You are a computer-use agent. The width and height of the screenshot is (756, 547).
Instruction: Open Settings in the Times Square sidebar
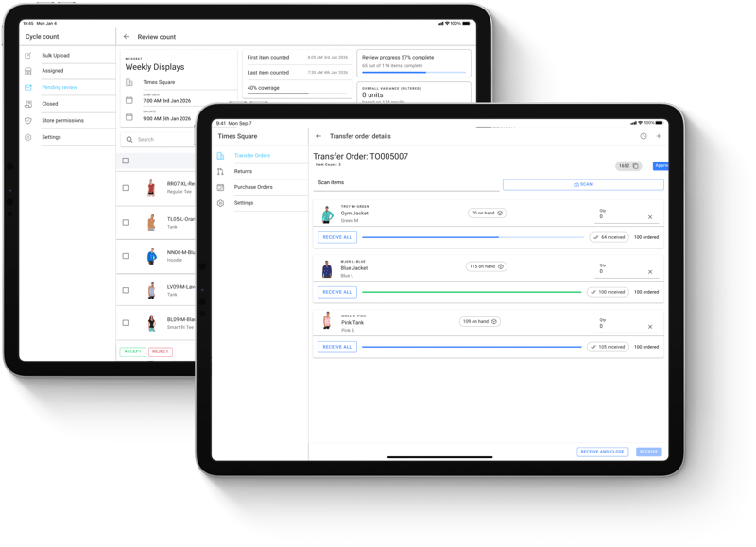219,203
